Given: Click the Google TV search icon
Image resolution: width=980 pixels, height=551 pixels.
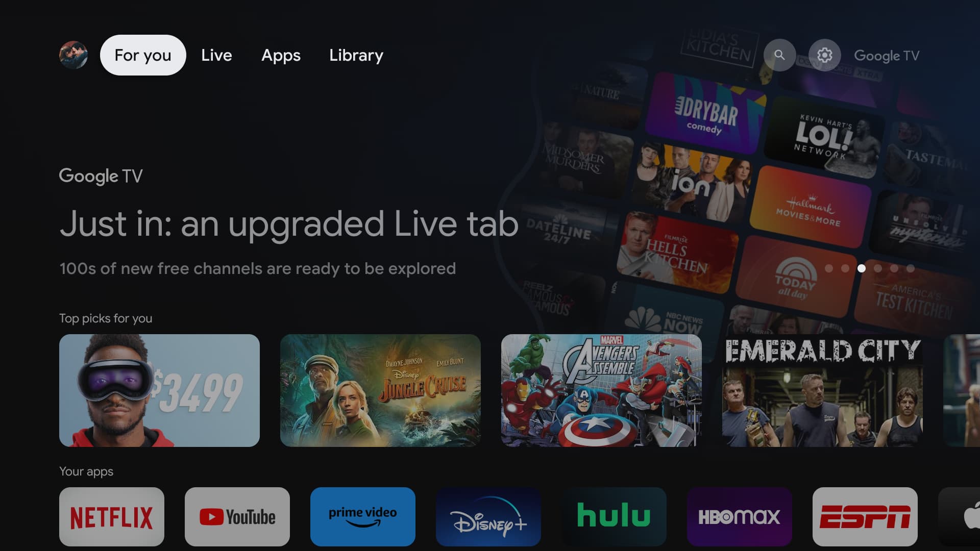Looking at the screenshot, I should click(x=779, y=55).
